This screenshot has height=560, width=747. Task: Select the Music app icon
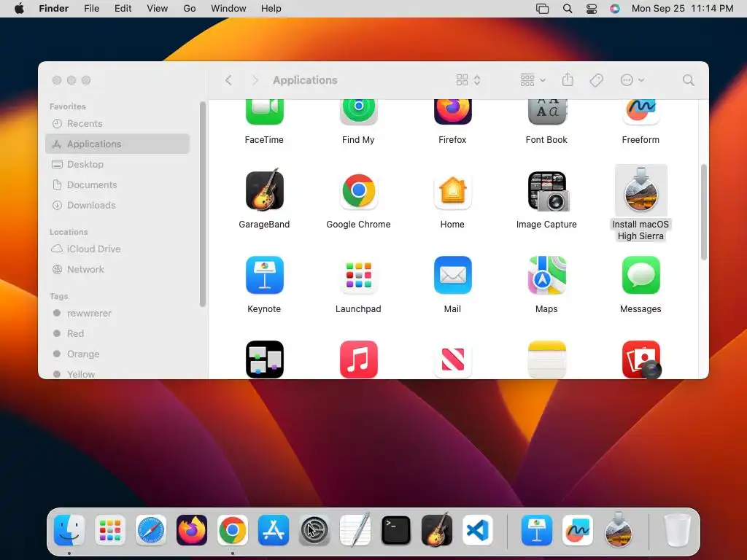pyautogui.click(x=358, y=359)
